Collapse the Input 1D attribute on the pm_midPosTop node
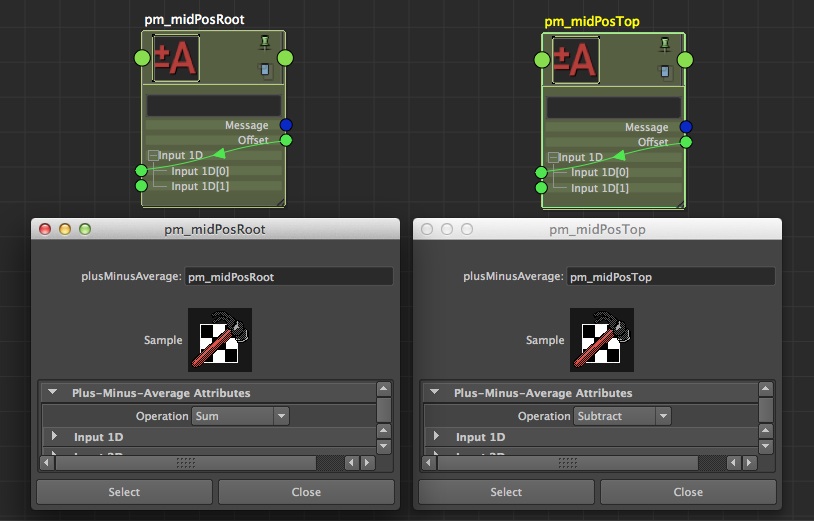Image resolution: width=814 pixels, height=521 pixels. click(552, 157)
